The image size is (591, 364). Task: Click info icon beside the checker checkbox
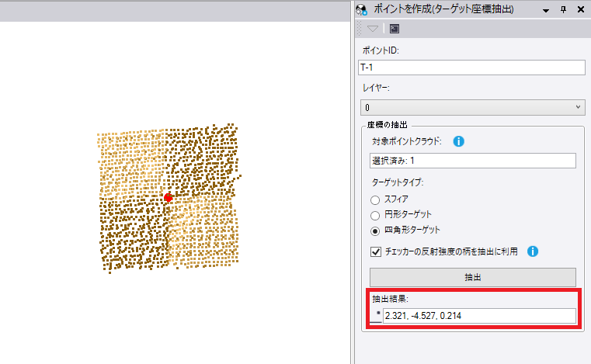point(533,251)
